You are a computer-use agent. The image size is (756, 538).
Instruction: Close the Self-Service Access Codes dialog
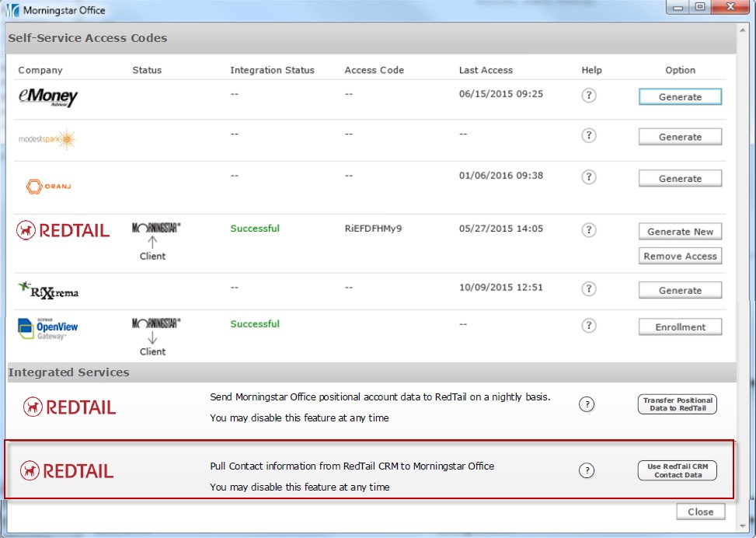(700, 512)
